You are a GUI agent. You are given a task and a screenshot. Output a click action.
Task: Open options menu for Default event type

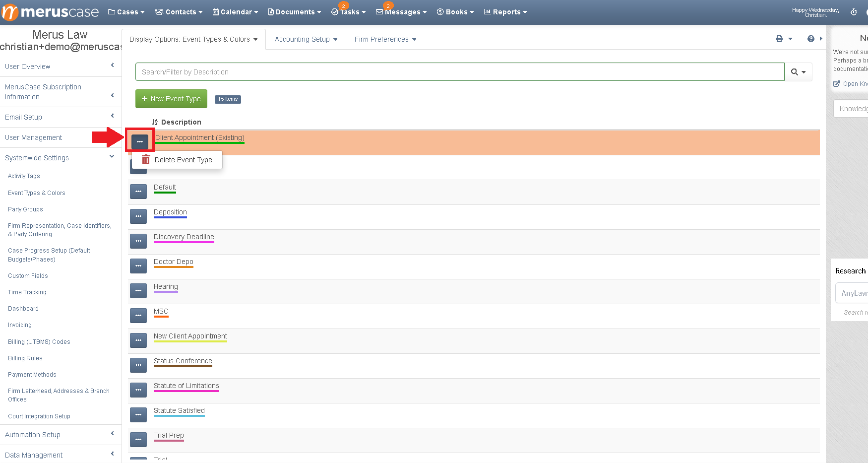pyautogui.click(x=138, y=192)
